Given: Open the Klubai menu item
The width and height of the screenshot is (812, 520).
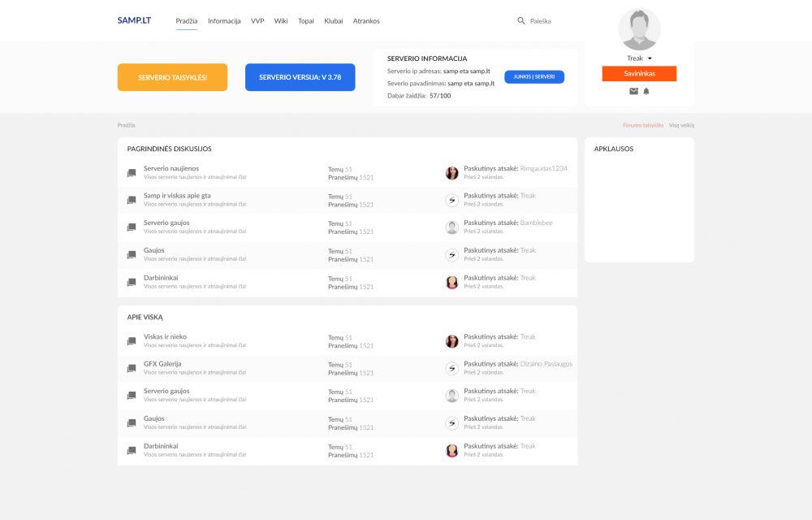Looking at the screenshot, I should [x=334, y=21].
